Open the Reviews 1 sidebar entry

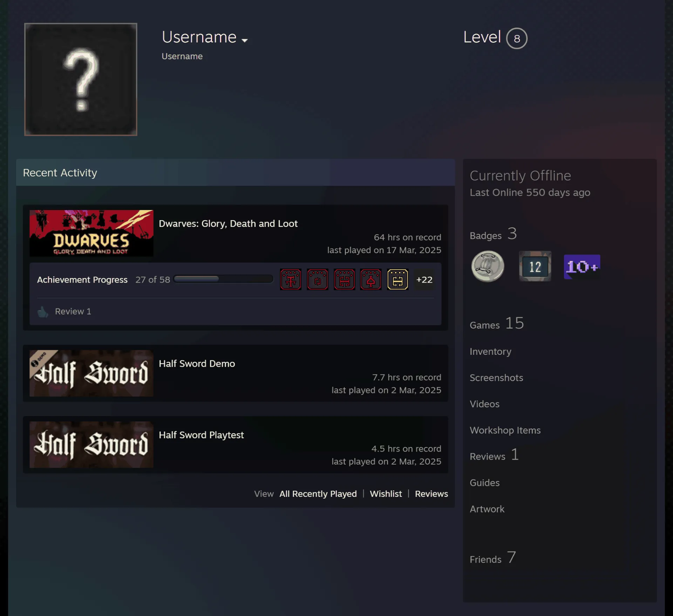[x=494, y=455]
